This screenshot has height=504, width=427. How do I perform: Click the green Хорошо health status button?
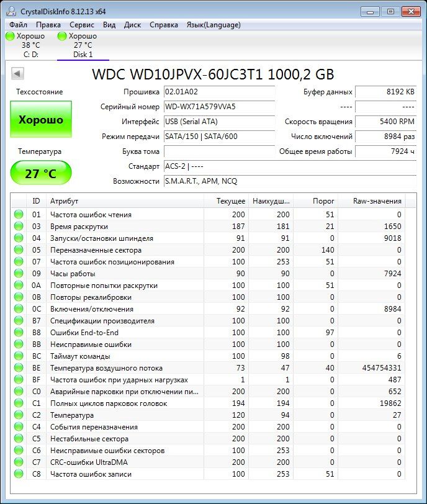pos(41,120)
